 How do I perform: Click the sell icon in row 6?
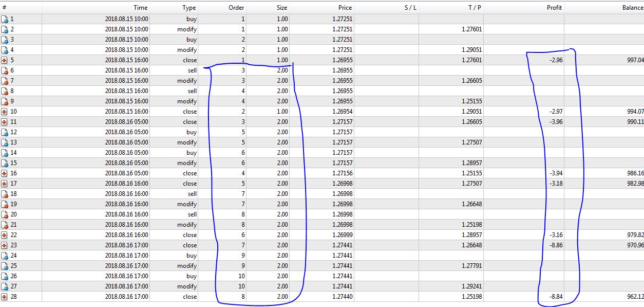point(5,70)
